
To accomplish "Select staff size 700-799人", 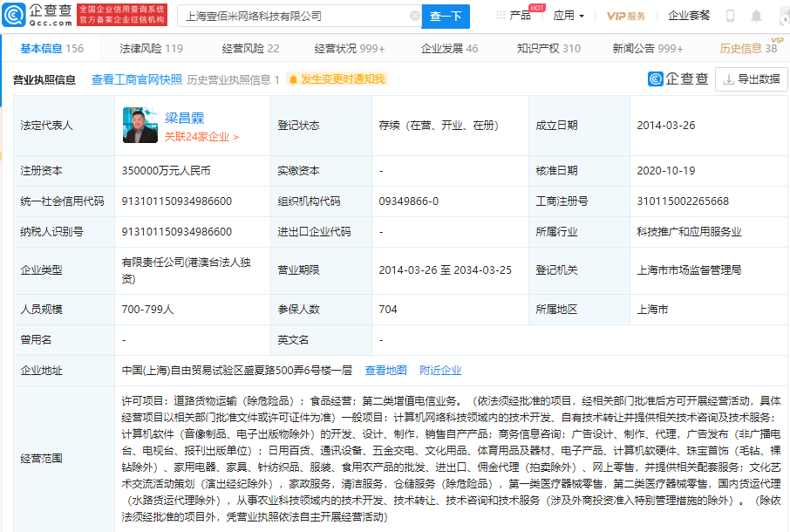I will 147,310.
